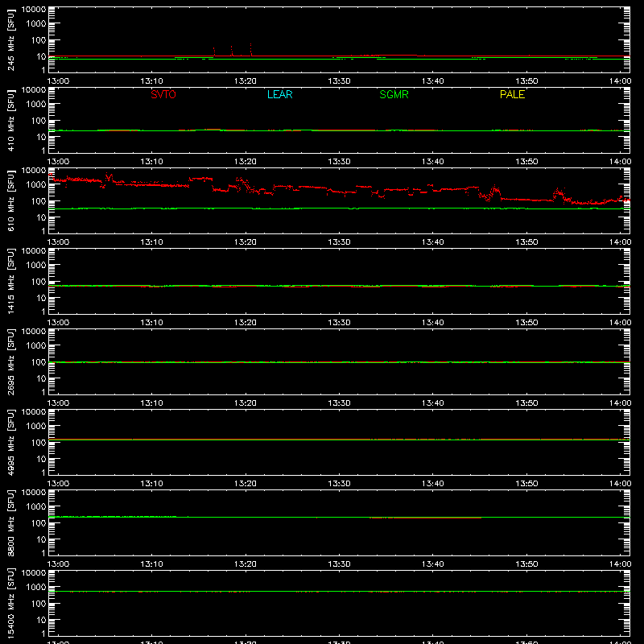Click 13:10 time label under 1415 MHz panel
The height and width of the screenshot is (644, 644).
click(x=151, y=323)
